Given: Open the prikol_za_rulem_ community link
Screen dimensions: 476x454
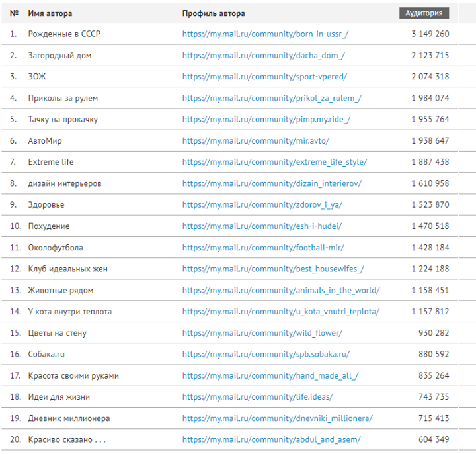Looking at the screenshot, I should point(272,98).
